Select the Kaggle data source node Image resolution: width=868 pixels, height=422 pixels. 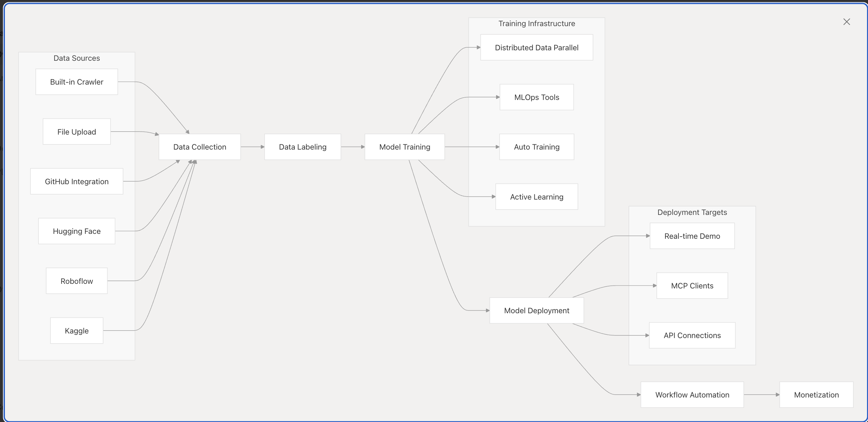coord(76,331)
